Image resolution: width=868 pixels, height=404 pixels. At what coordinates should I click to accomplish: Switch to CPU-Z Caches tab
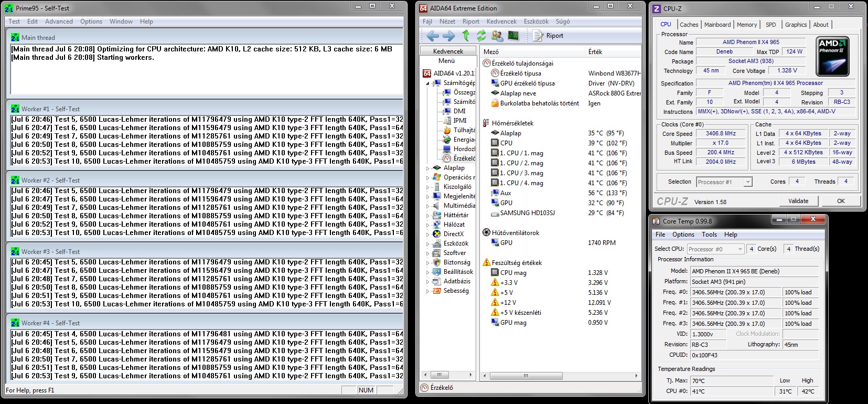point(689,25)
